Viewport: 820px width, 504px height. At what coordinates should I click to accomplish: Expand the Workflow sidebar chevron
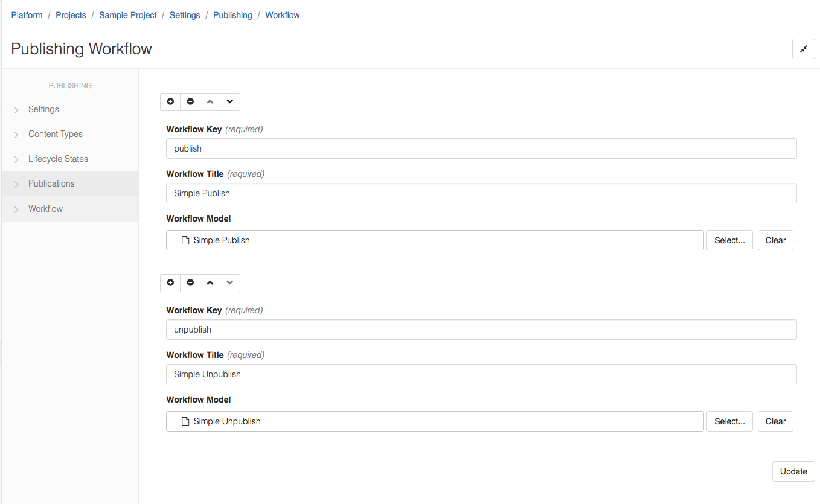pyautogui.click(x=16, y=209)
